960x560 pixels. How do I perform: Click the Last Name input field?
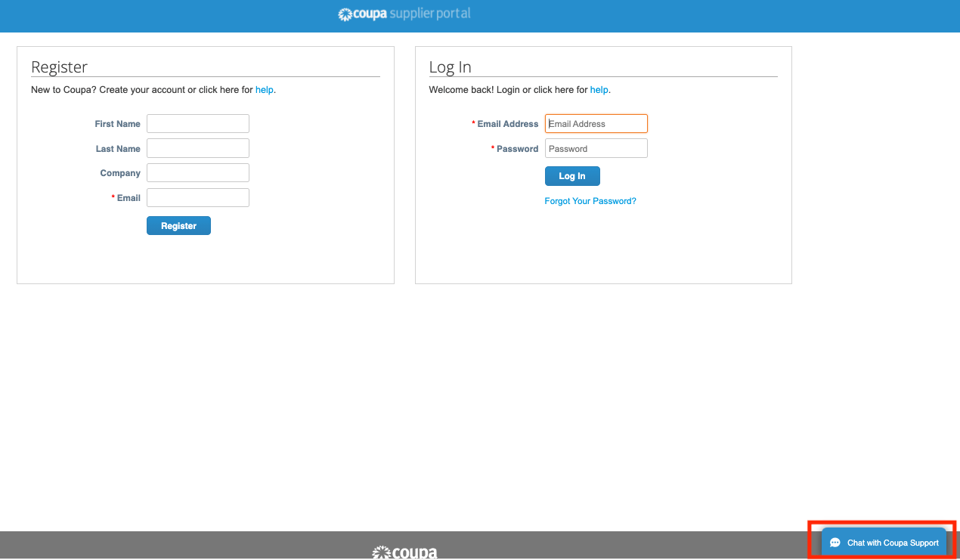pyautogui.click(x=197, y=147)
